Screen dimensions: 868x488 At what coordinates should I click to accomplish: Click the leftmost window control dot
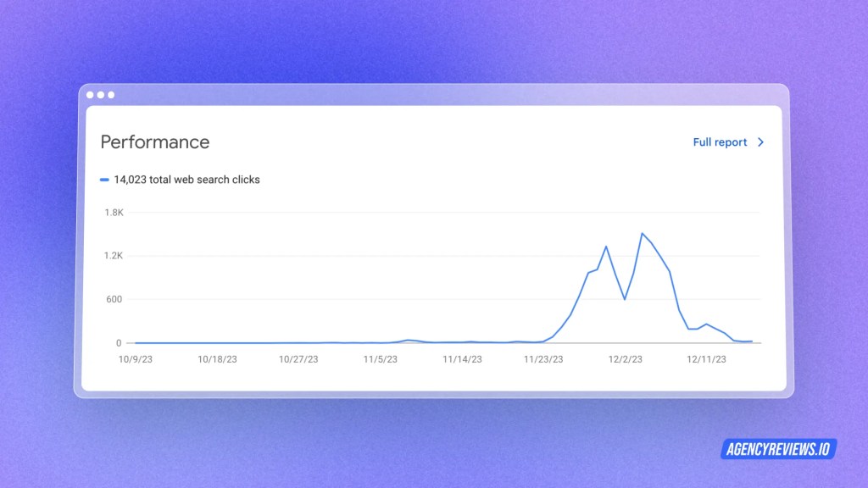click(91, 95)
